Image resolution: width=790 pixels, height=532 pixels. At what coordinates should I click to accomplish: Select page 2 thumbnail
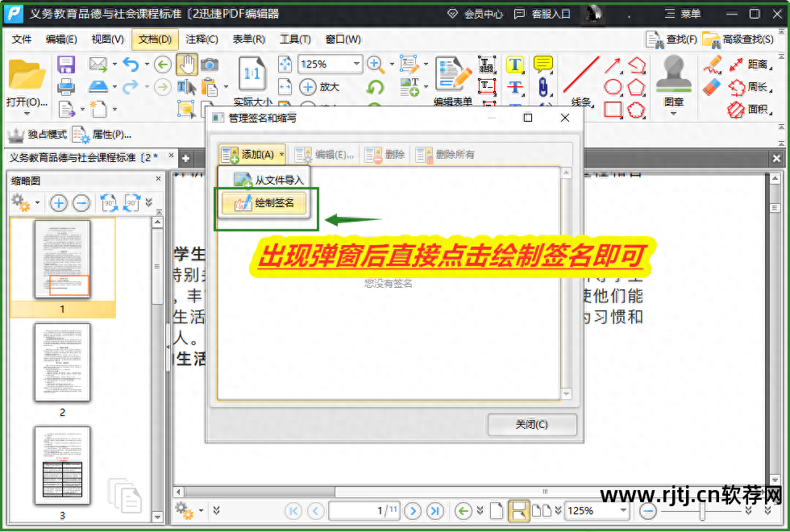62,363
